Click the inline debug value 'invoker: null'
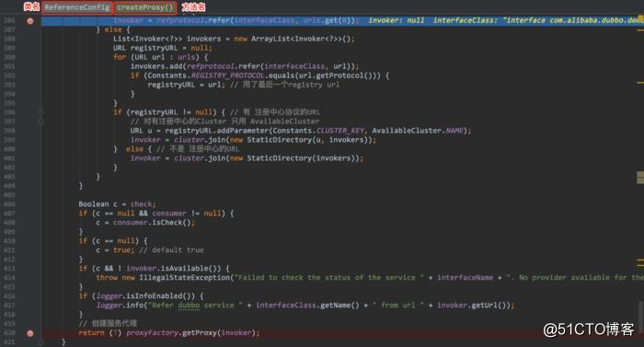The image size is (644, 347). point(396,20)
